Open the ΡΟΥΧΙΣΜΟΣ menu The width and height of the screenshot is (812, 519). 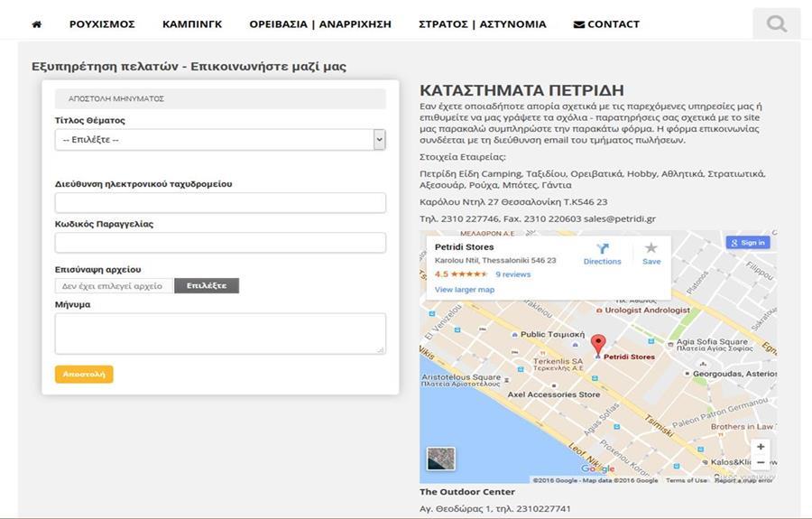pyautogui.click(x=102, y=24)
